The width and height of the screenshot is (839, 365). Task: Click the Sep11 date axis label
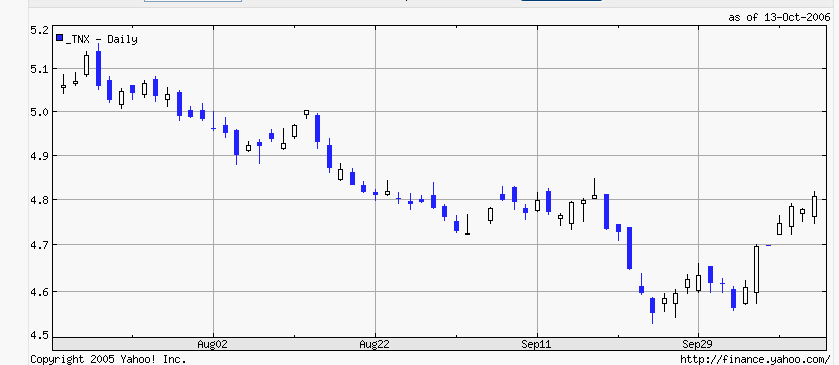537,344
